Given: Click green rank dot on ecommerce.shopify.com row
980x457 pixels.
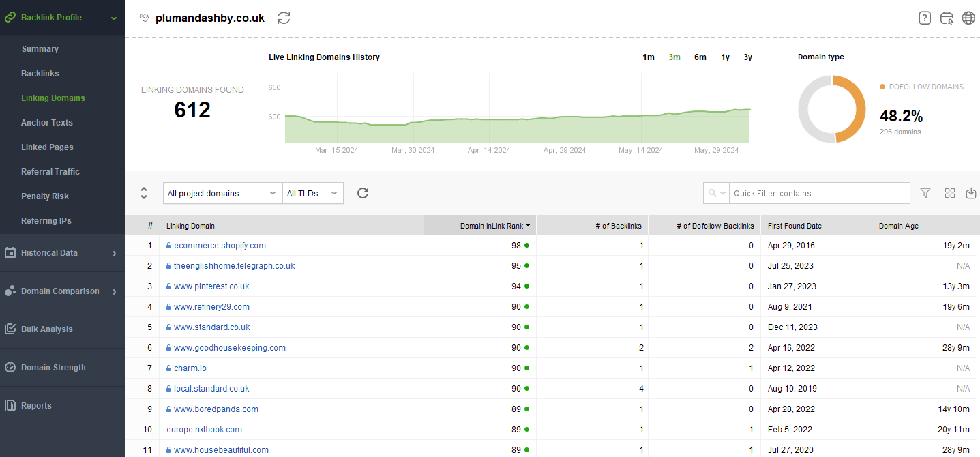Looking at the screenshot, I should pos(526,245).
